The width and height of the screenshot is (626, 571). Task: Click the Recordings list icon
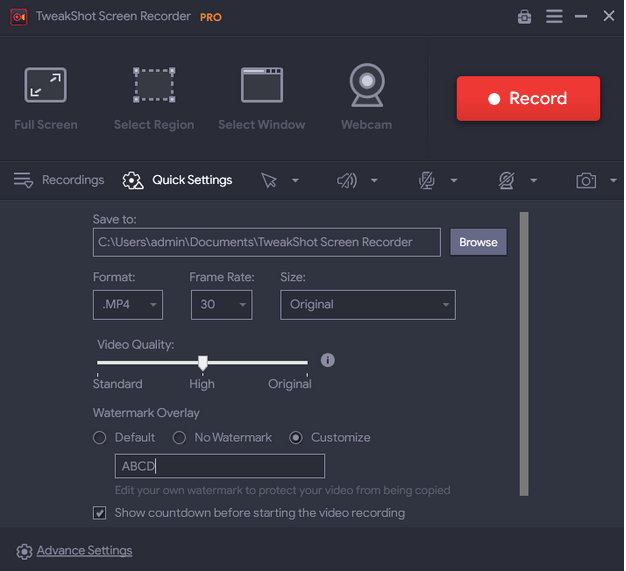coord(23,180)
